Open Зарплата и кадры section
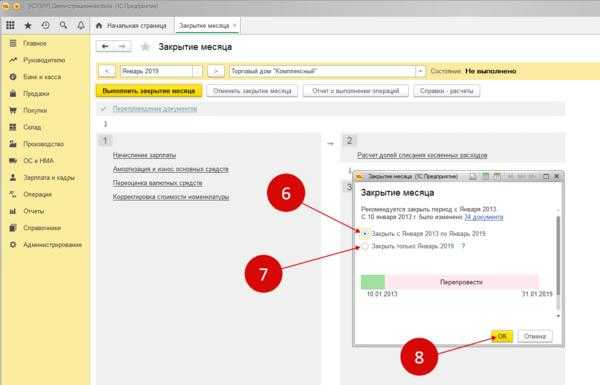This screenshot has height=385, width=600. [x=49, y=178]
